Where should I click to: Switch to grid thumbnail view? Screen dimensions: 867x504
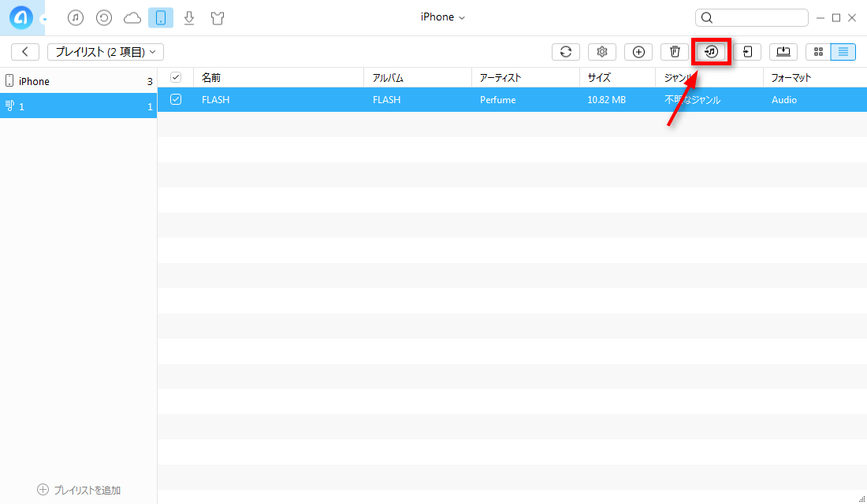click(x=818, y=52)
